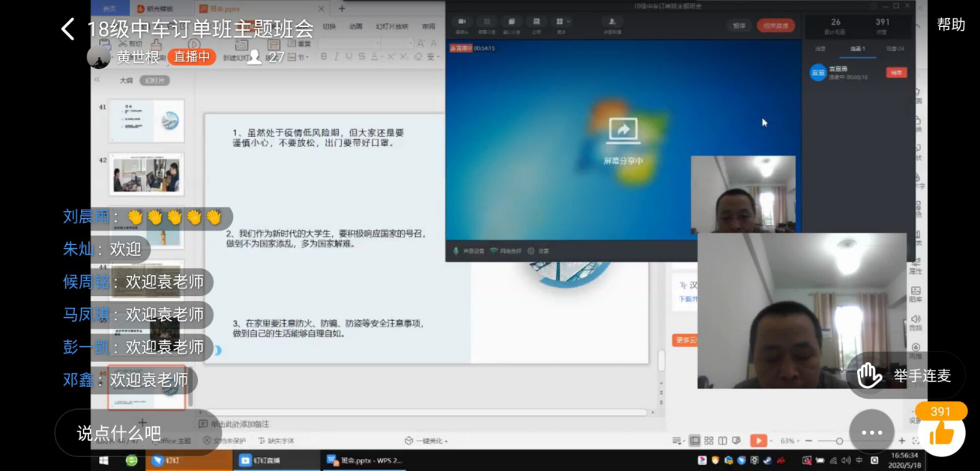This screenshot has width=980, height=471.
Task: Open the 63% zoom level dropdown
Action: 787,441
